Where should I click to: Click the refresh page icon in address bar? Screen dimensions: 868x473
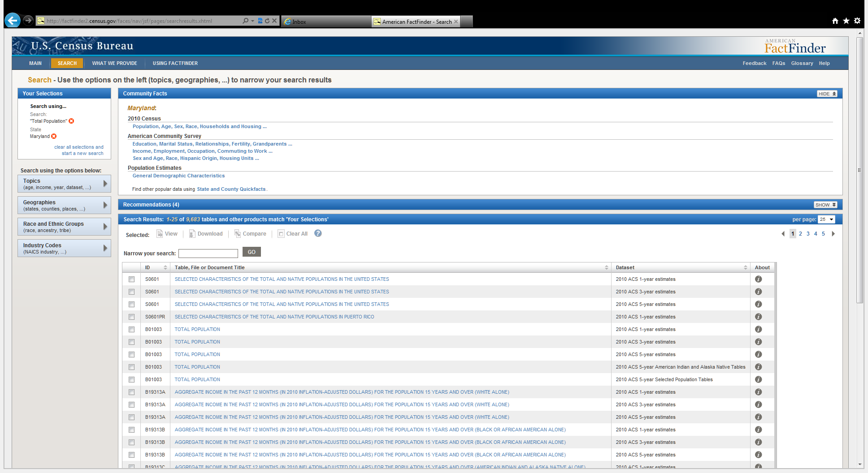pos(267,21)
